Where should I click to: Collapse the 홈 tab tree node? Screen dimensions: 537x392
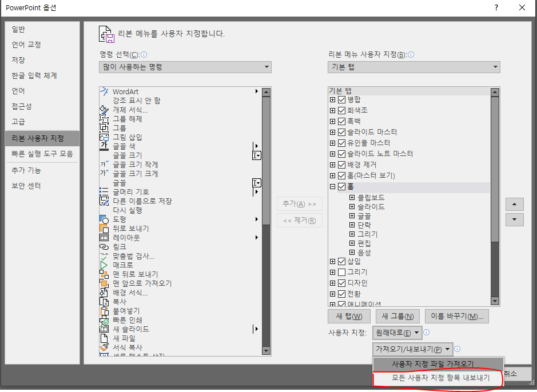tap(332, 186)
